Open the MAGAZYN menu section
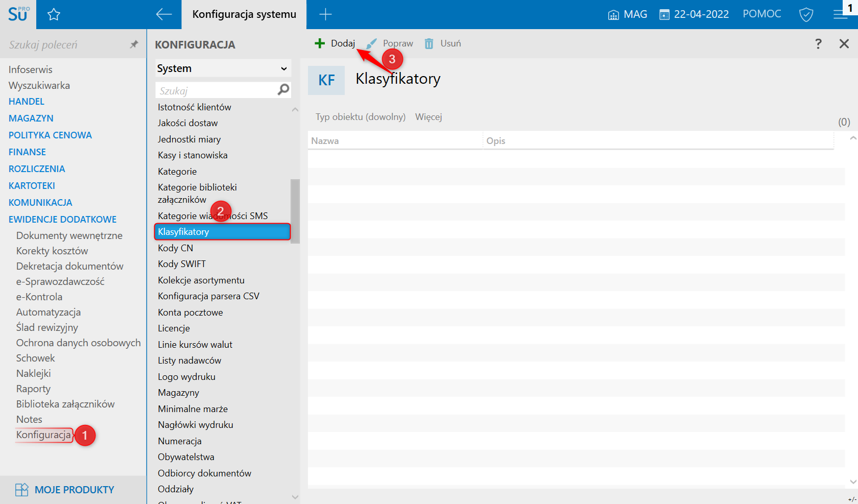The width and height of the screenshot is (858, 504). (x=31, y=118)
